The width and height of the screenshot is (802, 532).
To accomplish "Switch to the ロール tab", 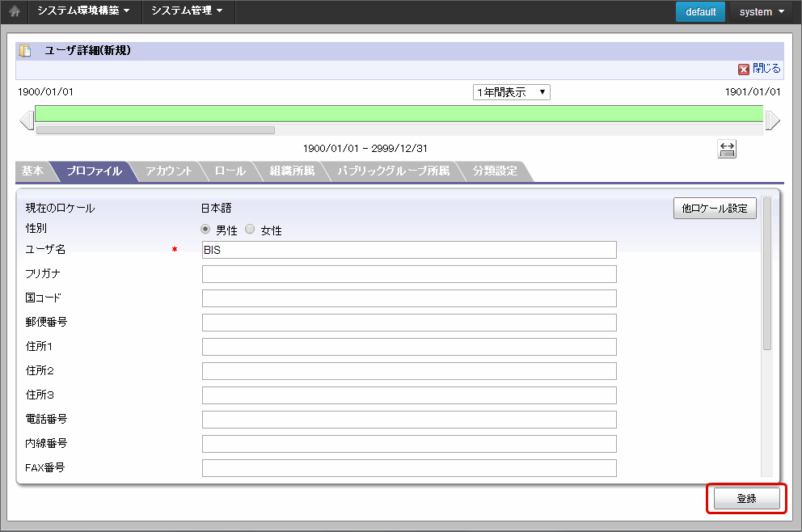I will [x=230, y=171].
